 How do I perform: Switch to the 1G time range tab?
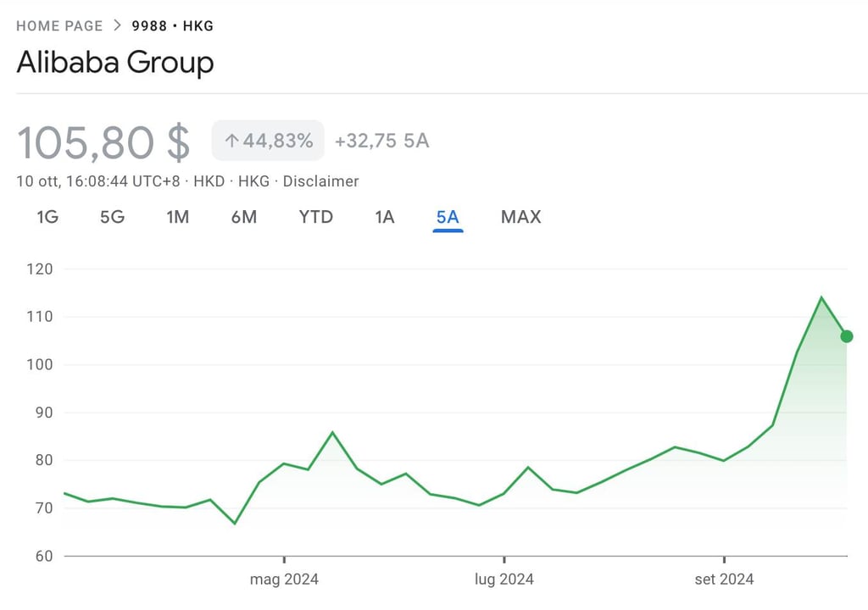pos(47,217)
